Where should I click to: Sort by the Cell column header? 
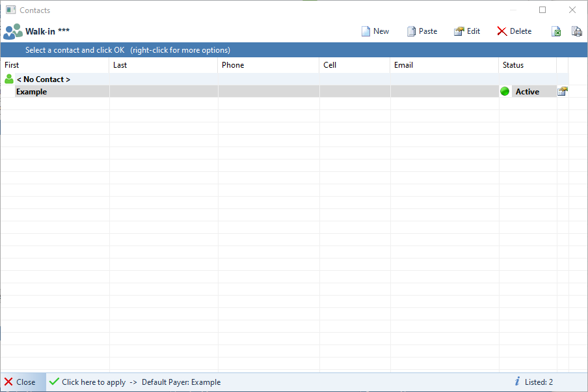[354, 65]
